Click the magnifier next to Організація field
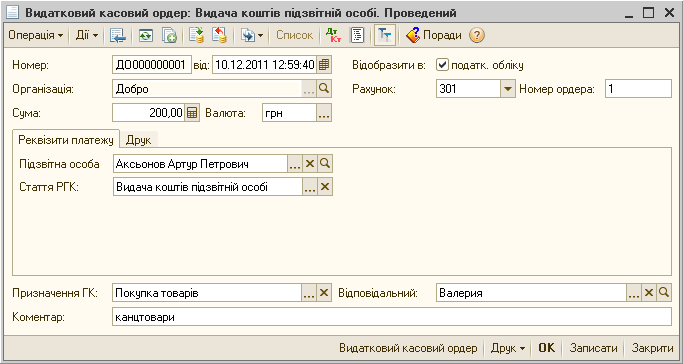The height and width of the screenshot is (364, 683). [x=324, y=89]
